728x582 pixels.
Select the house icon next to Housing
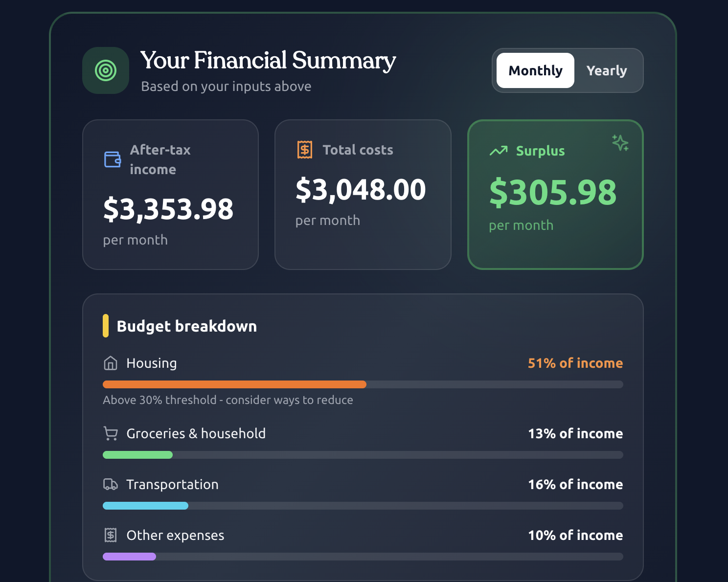110,363
